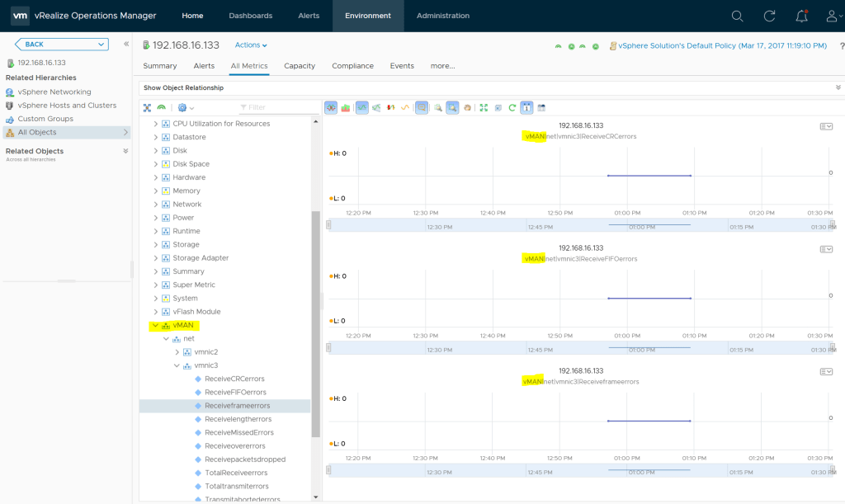845x504 pixels.
Task: Click the gear settings icon above metric tree
Action: click(182, 108)
